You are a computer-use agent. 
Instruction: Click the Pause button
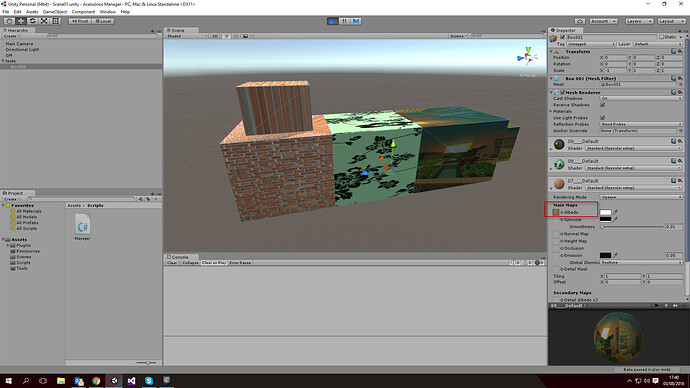pos(345,21)
